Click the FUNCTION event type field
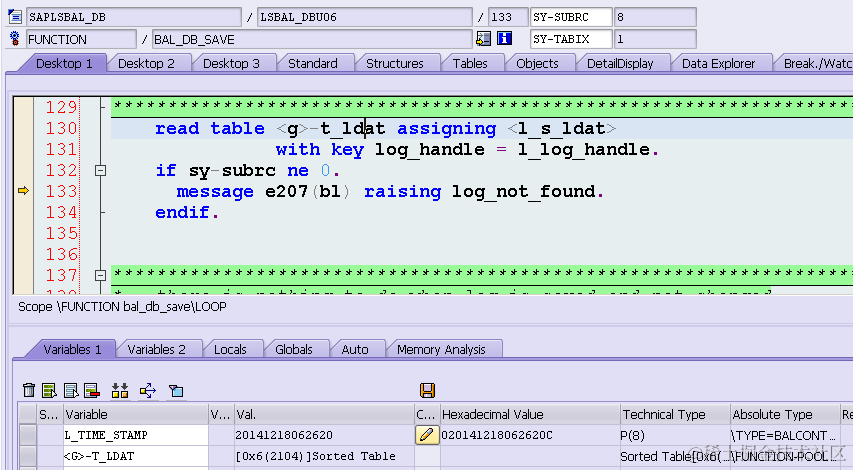Viewport: 853px width, 470px height. click(81, 39)
